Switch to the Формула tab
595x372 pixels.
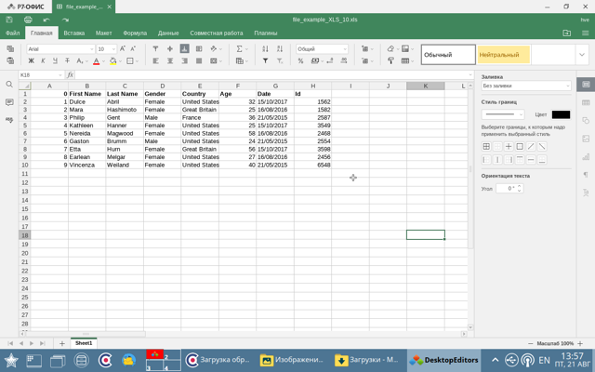[x=135, y=33]
